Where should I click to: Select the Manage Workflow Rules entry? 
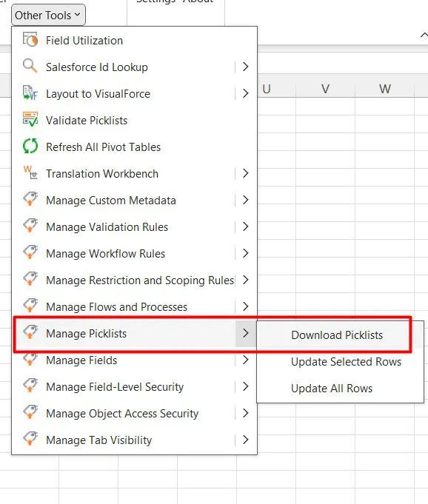click(135, 253)
